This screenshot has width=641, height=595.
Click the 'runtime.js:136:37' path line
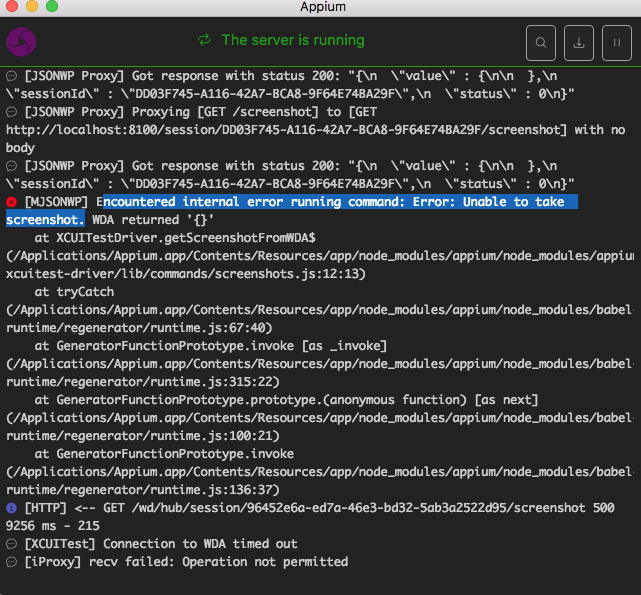coord(143,490)
